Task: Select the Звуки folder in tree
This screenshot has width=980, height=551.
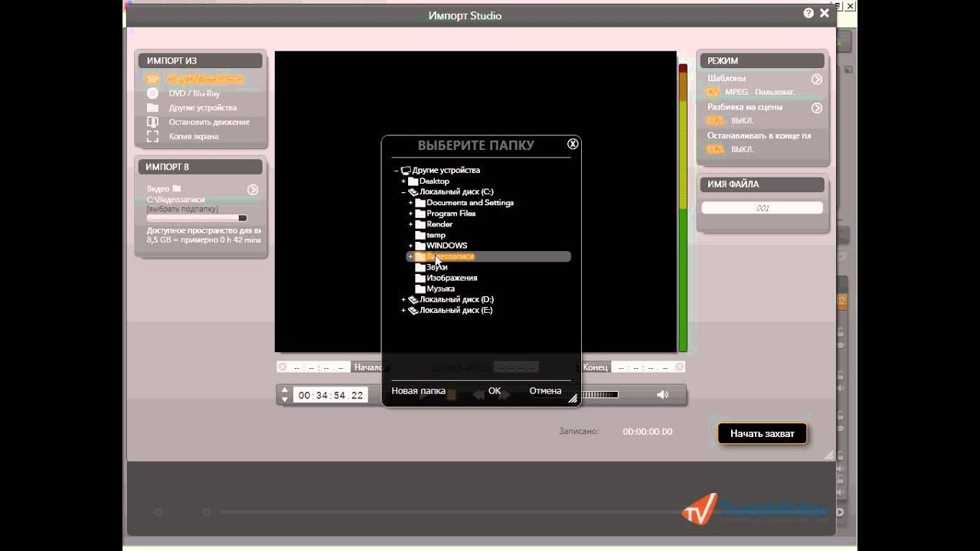Action: 436,267
